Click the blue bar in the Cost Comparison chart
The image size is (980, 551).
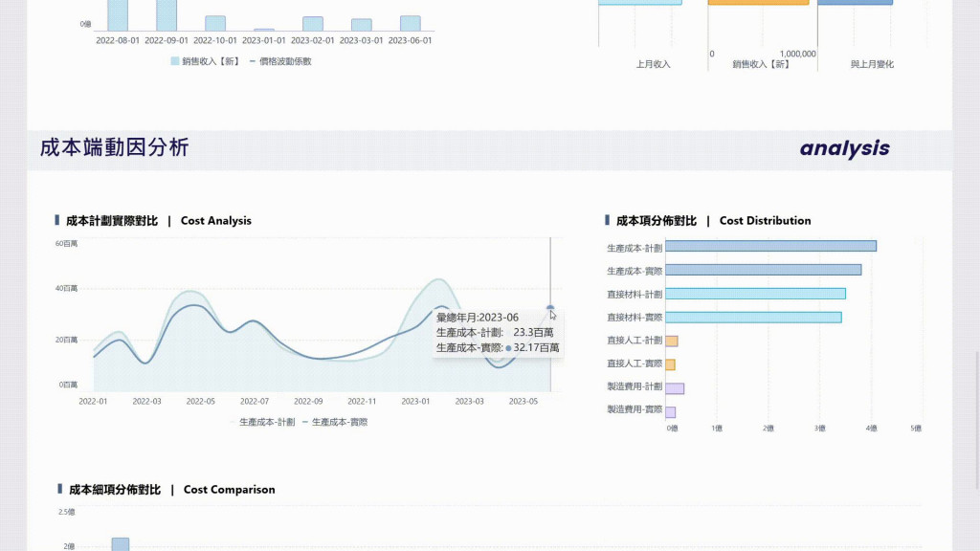pos(120,544)
